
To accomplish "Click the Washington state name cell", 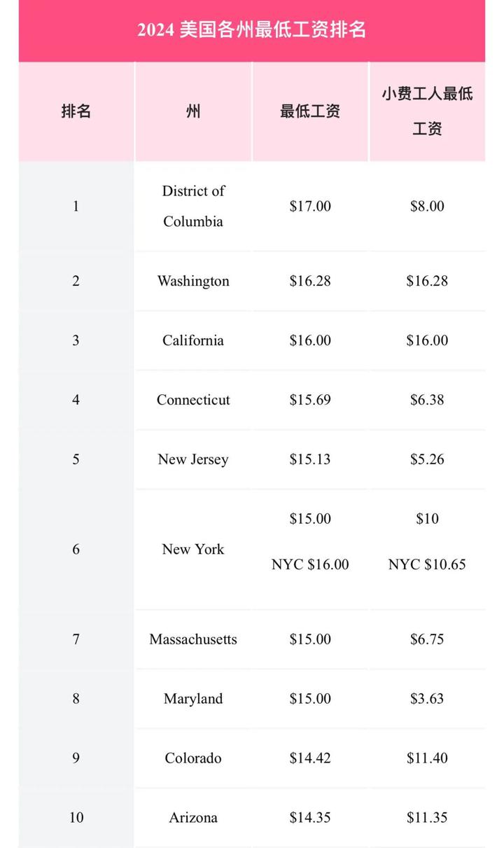I will pyautogui.click(x=193, y=281).
